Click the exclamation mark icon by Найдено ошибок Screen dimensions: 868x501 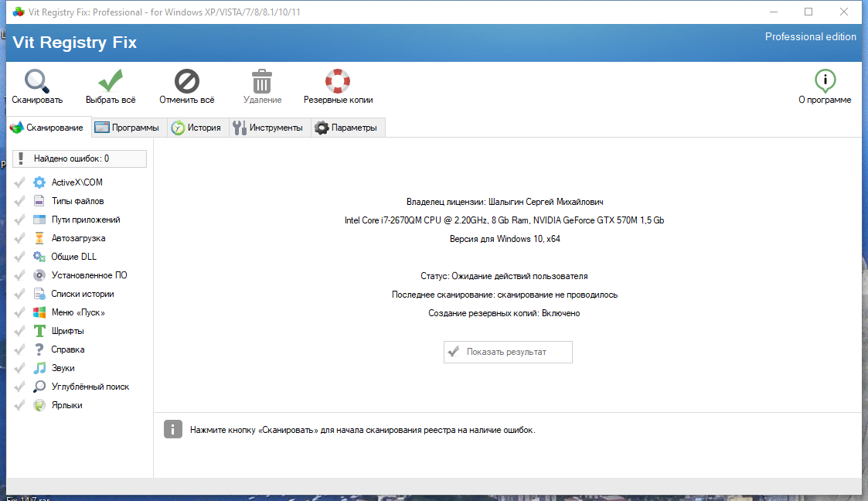click(21, 158)
